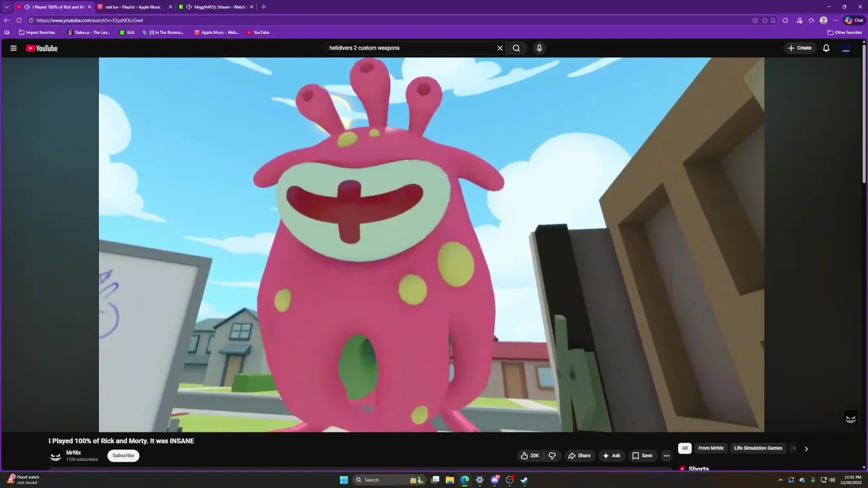Like the video with thumbs up
Image resolution: width=868 pixels, height=488 pixels.
530,455
